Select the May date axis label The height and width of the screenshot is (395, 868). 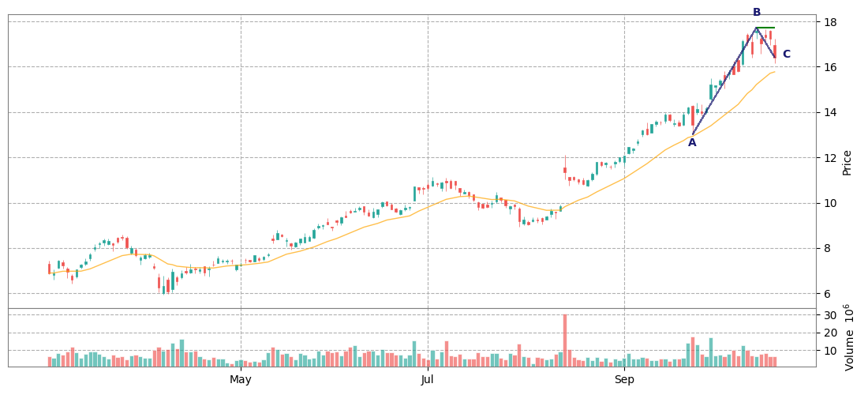point(241,380)
